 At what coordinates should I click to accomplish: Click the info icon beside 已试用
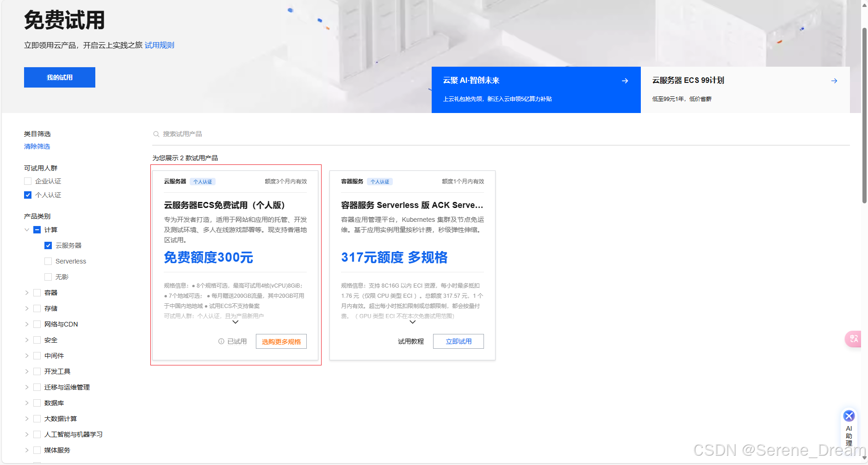tap(221, 341)
